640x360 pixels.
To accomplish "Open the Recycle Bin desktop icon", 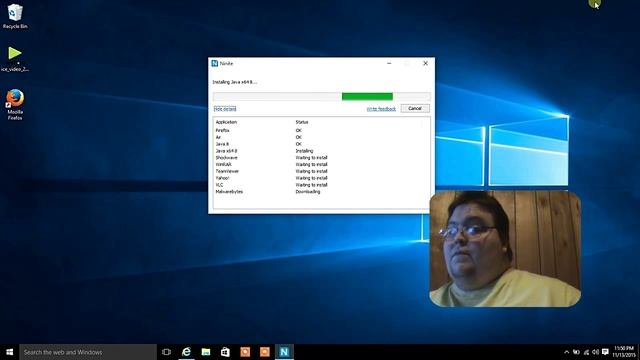I will click(x=15, y=16).
